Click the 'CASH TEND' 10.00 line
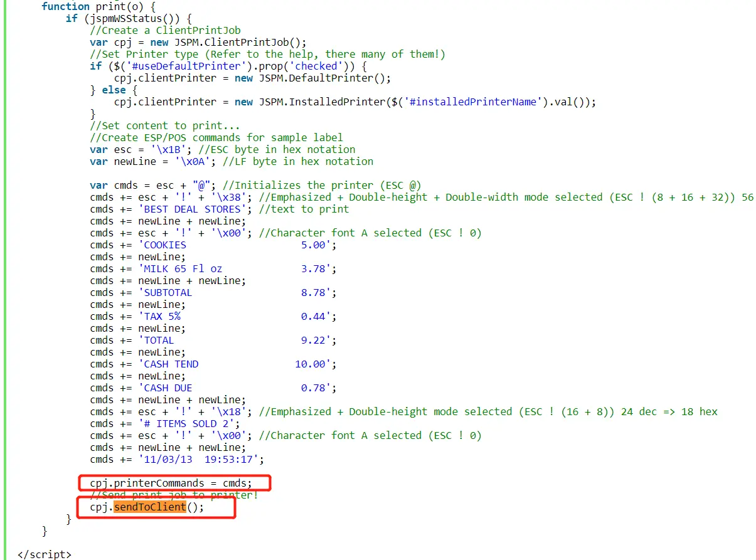Screen dimensions: 756x560 point(213,364)
